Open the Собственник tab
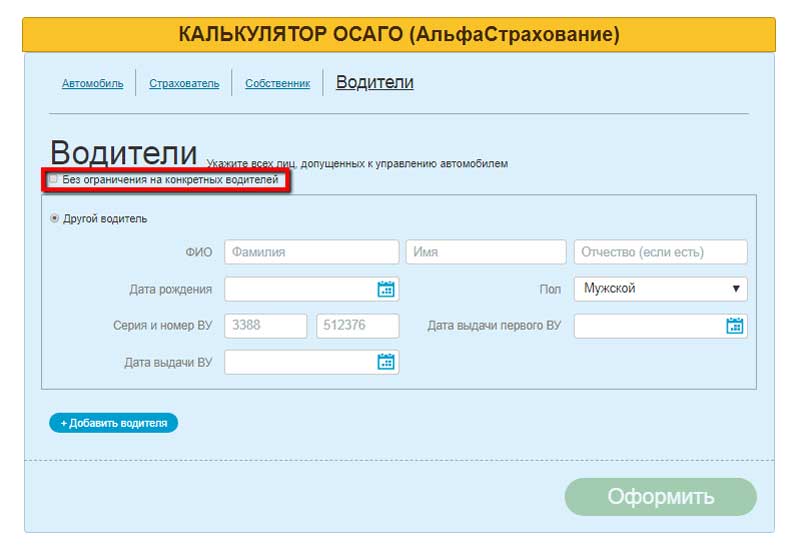This screenshot has height=545, width=800. click(x=278, y=83)
